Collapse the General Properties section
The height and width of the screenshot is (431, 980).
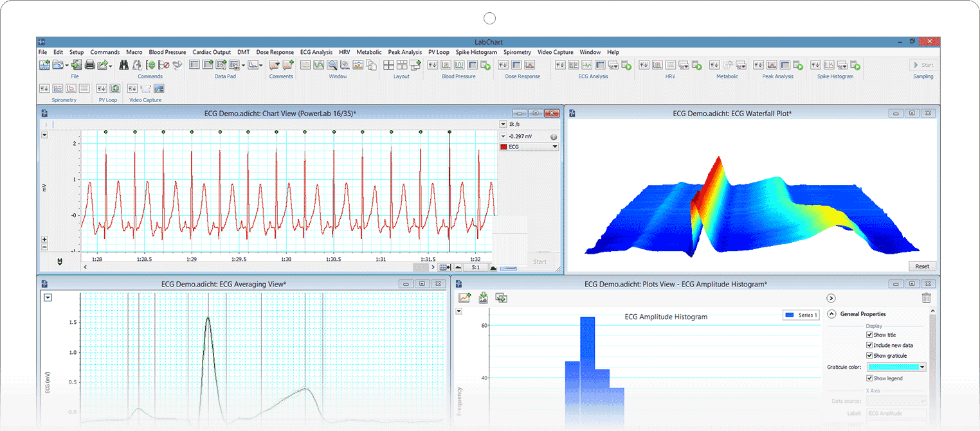(x=831, y=313)
